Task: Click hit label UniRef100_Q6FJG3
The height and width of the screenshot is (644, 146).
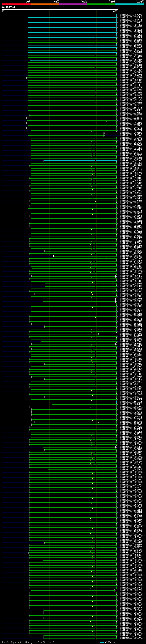Action: (x=131, y=161)
